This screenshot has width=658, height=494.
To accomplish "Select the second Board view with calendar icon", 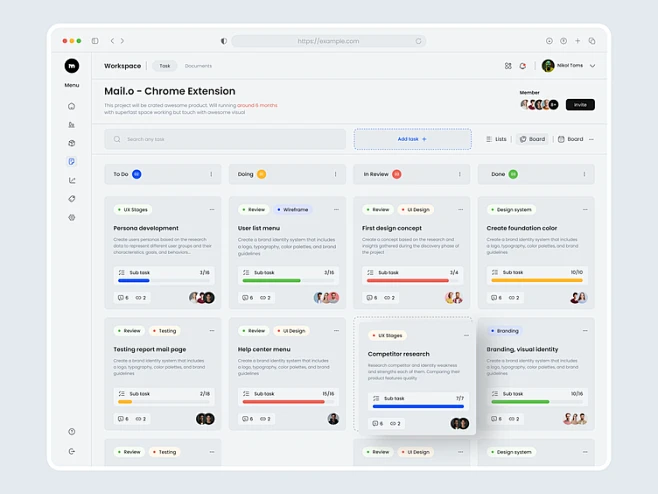I will click(570, 139).
